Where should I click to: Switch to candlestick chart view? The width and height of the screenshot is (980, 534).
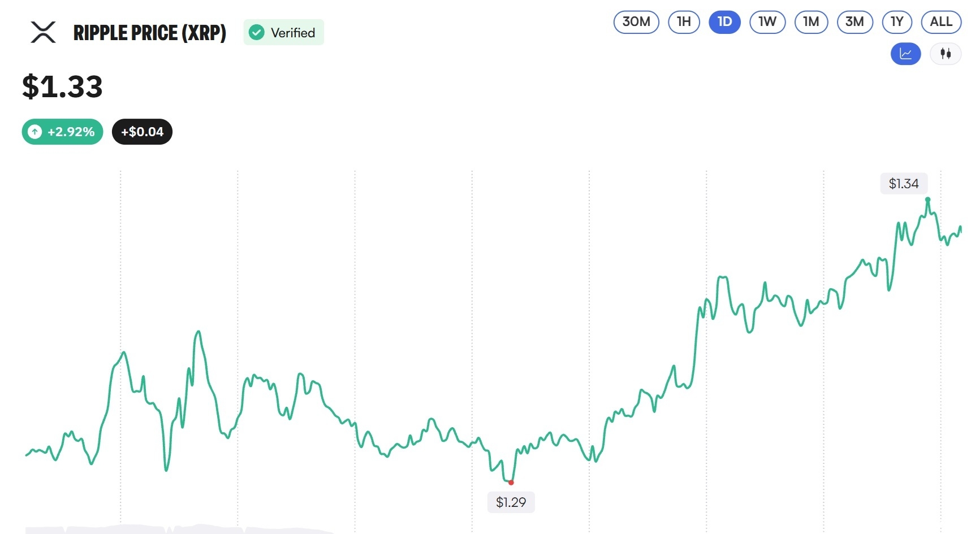pos(946,54)
